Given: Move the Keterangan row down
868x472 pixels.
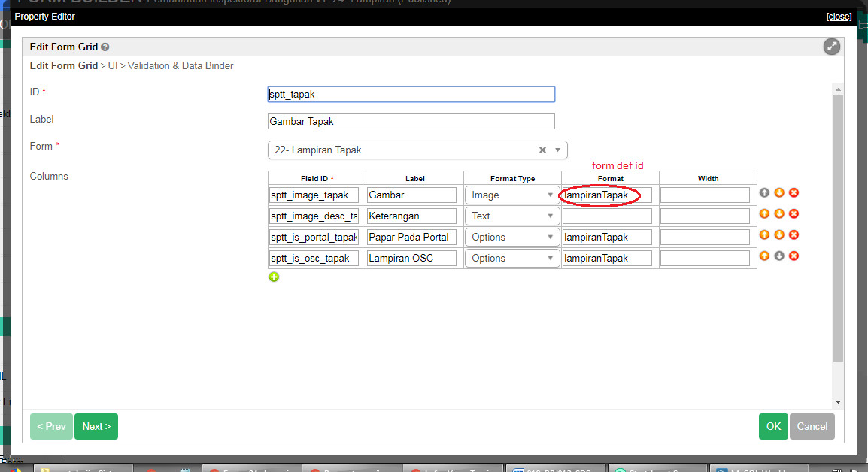Looking at the screenshot, I should click(x=779, y=214).
